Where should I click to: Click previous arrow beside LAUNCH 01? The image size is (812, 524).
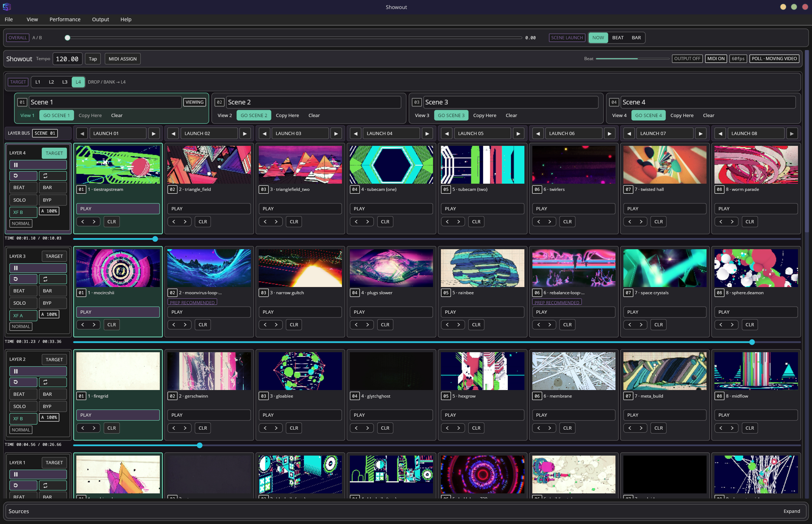click(x=82, y=134)
